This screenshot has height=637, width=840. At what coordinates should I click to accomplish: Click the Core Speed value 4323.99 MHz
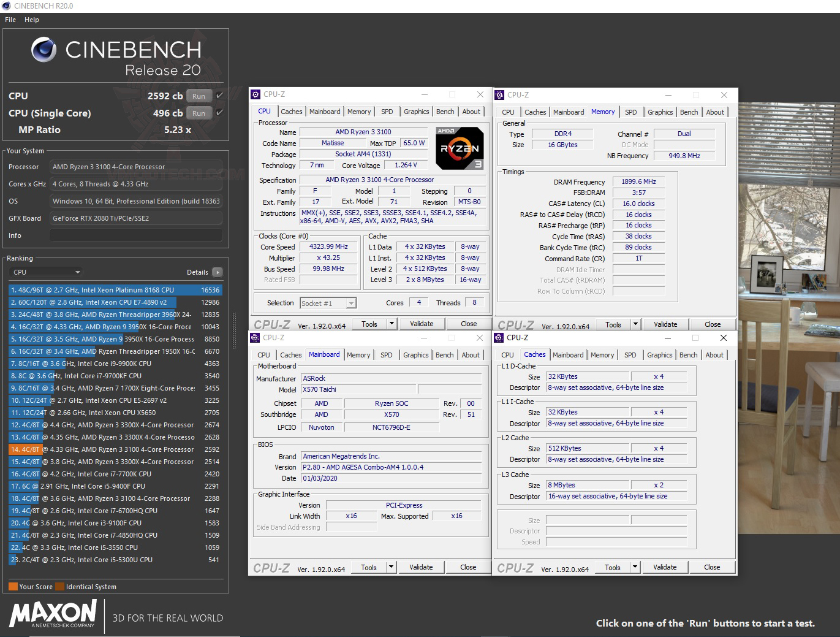[x=329, y=246]
